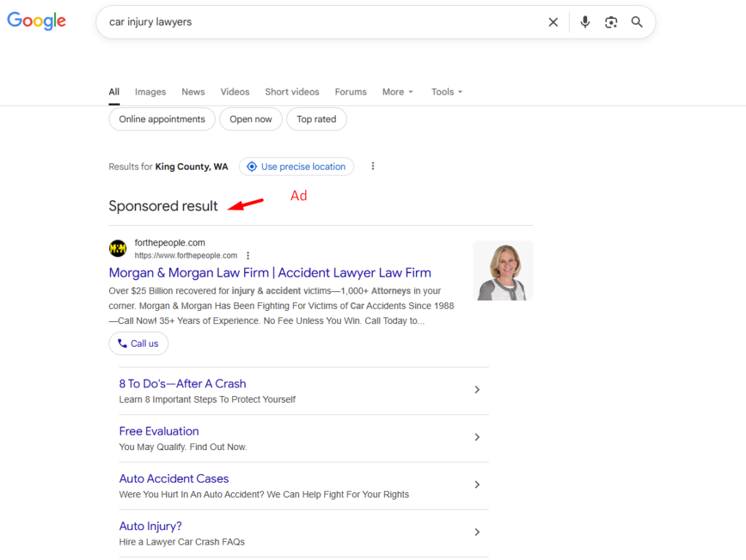Clear the search query with the X icon
The width and height of the screenshot is (746, 560).
[x=553, y=22]
